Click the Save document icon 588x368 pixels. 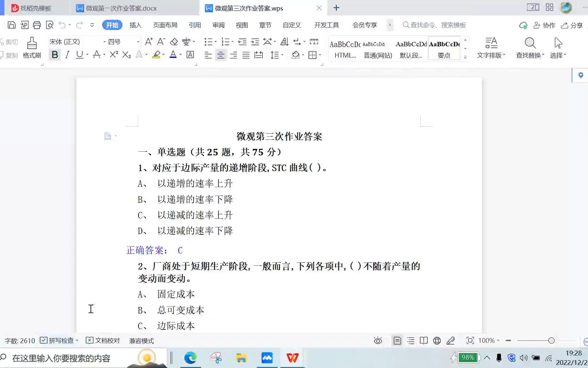pos(12,25)
